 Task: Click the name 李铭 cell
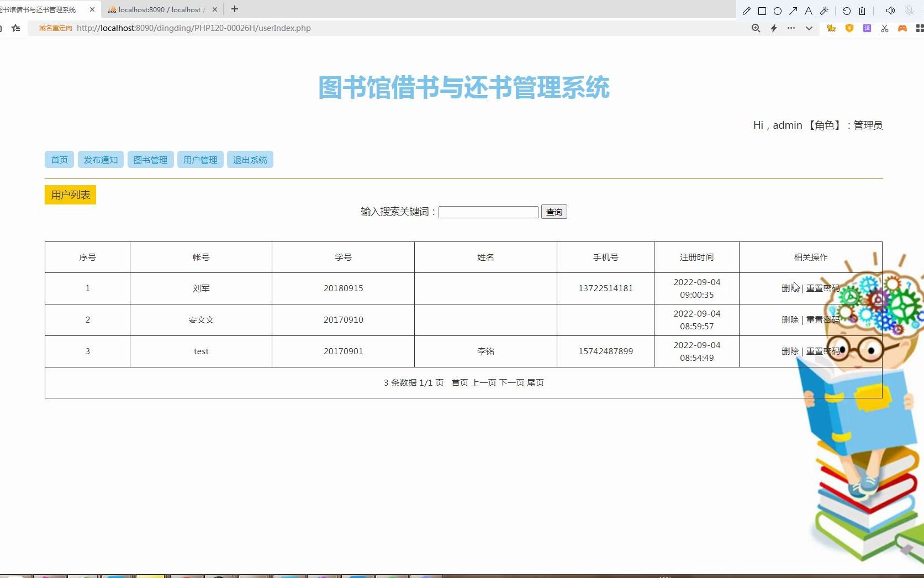486,351
